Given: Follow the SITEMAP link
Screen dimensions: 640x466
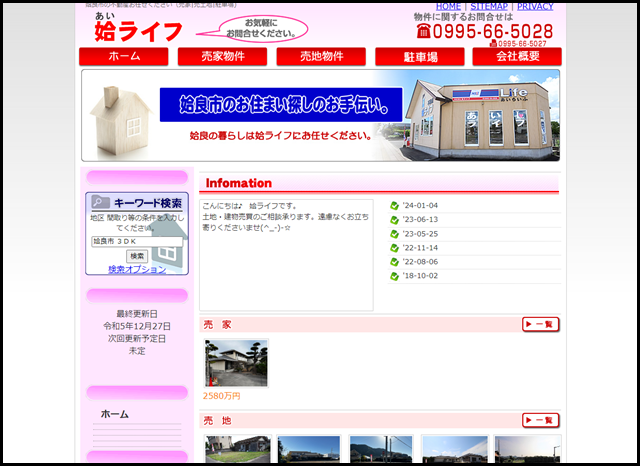Looking at the screenshot, I should pos(489,7).
